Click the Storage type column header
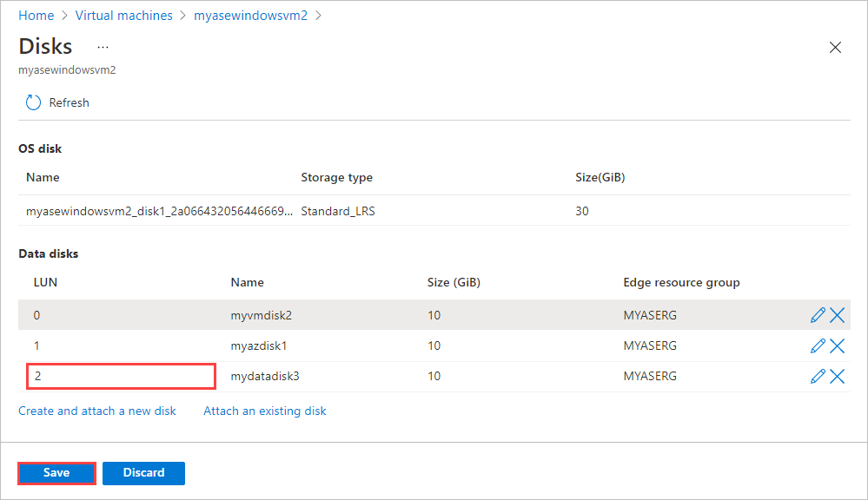 pyautogui.click(x=336, y=178)
